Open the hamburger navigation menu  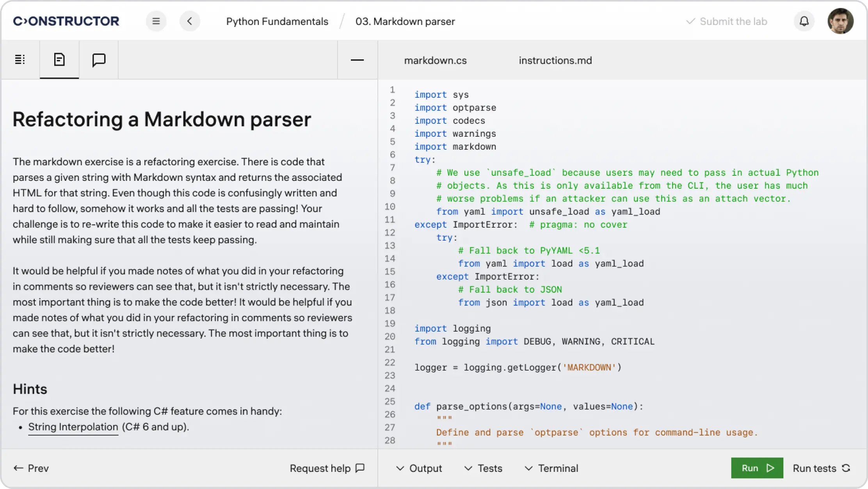point(156,21)
